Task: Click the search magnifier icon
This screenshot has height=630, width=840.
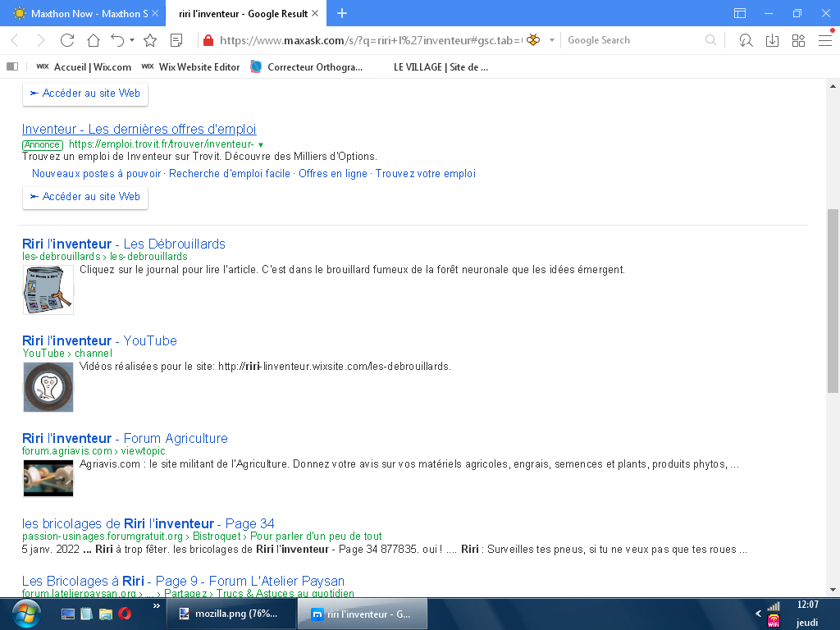Action: point(710,40)
